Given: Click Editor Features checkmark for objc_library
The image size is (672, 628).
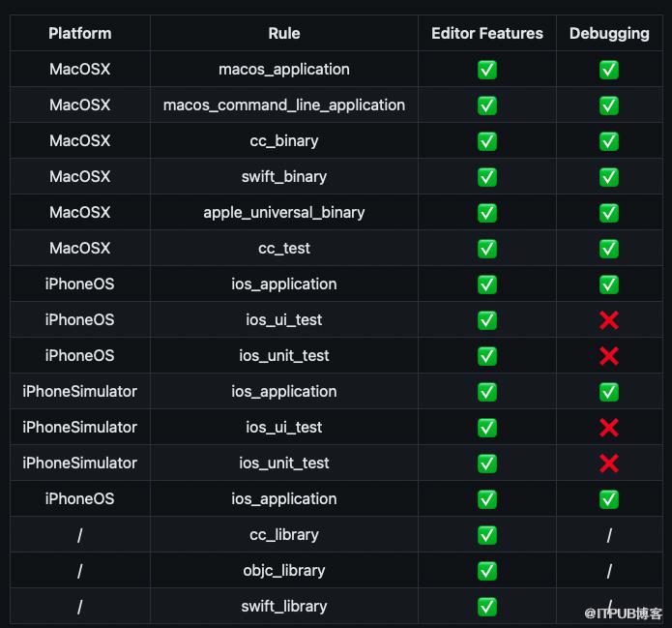Looking at the screenshot, I should pos(487,571).
